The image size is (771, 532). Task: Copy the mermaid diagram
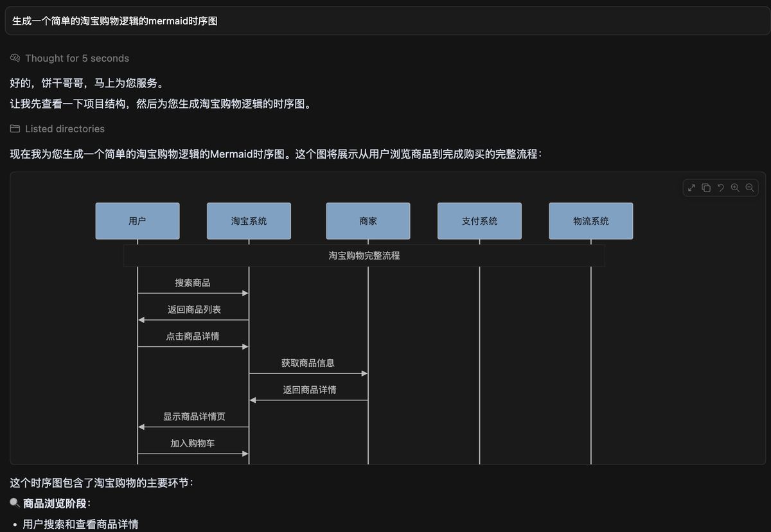coord(706,188)
